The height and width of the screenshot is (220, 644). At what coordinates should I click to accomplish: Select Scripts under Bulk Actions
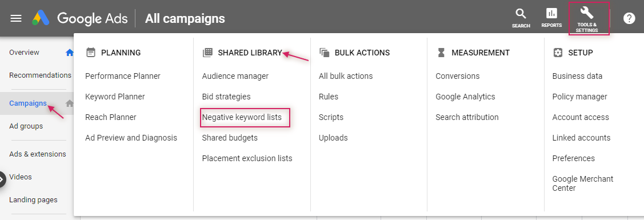pyautogui.click(x=331, y=117)
